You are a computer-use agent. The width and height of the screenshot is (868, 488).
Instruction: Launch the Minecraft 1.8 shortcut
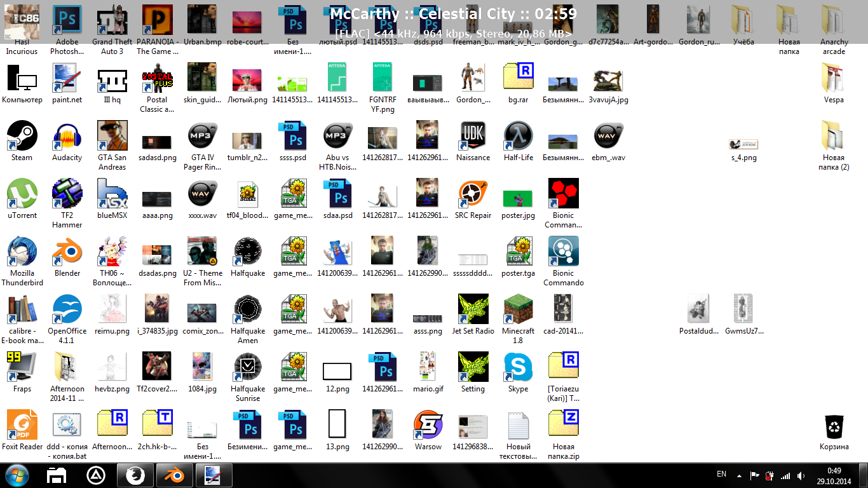pos(518,310)
